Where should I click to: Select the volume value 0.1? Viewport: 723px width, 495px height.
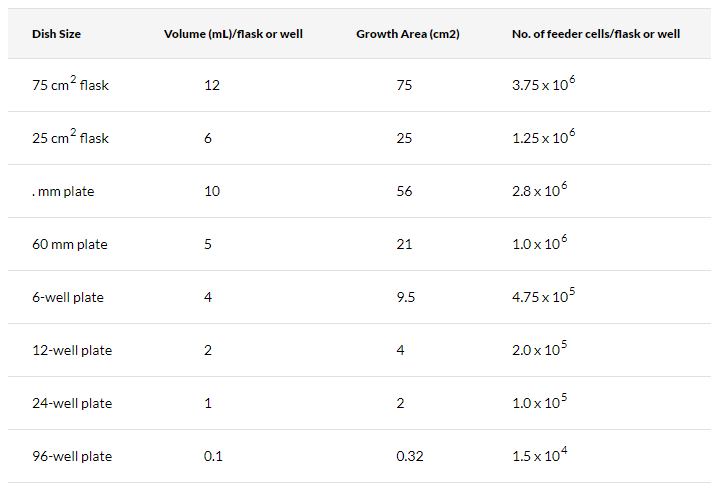coord(213,456)
